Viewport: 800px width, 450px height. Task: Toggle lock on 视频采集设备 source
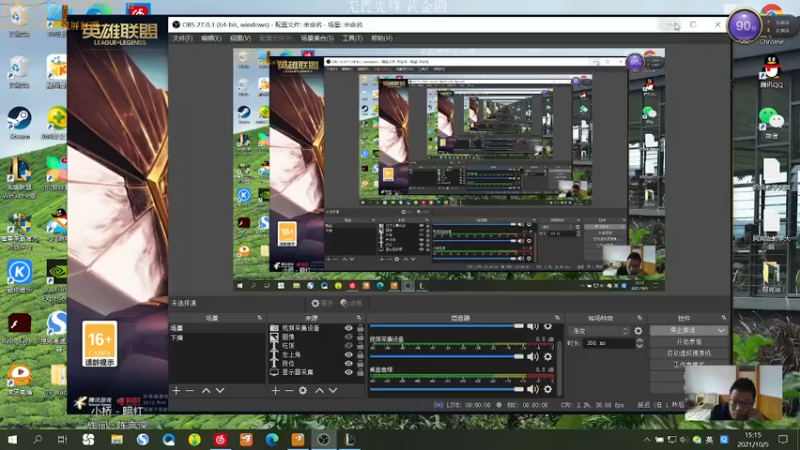point(360,328)
